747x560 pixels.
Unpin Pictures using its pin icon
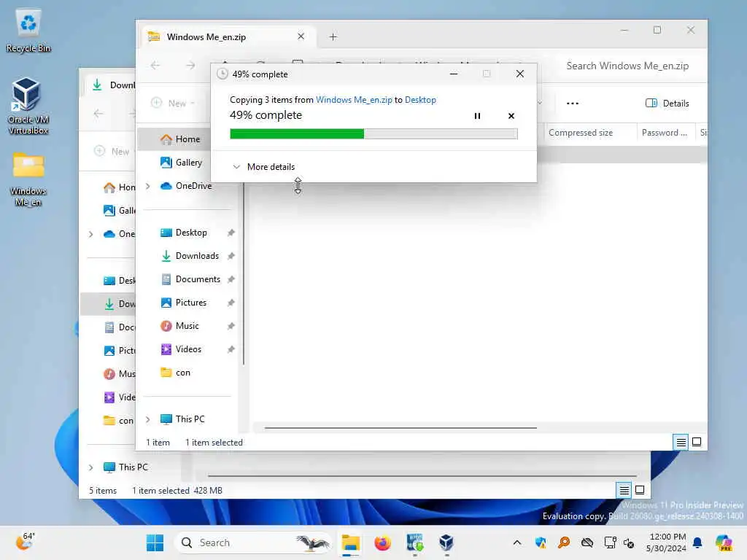click(x=231, y=303)
